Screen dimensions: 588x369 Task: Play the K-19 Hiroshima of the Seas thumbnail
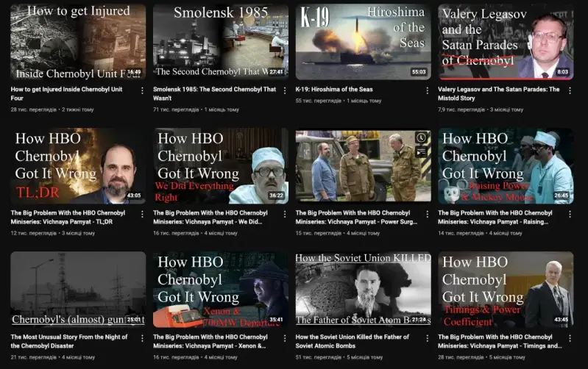click(363, 42)
